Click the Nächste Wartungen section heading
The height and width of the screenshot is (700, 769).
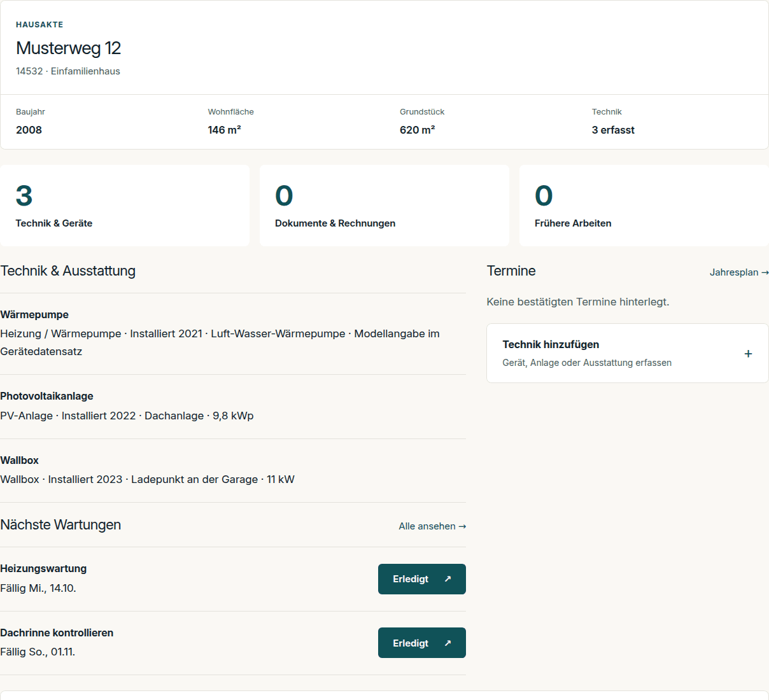pos(60,524)
